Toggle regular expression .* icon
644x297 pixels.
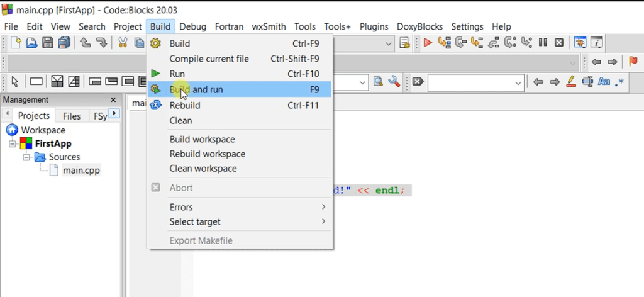pos(619,82)
